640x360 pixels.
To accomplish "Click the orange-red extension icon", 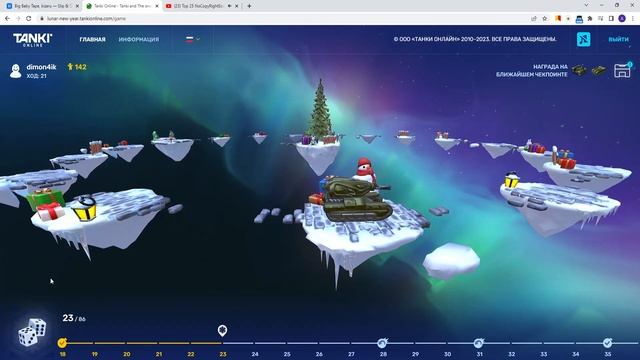I will pyautogui.click(x=558, y=19).
